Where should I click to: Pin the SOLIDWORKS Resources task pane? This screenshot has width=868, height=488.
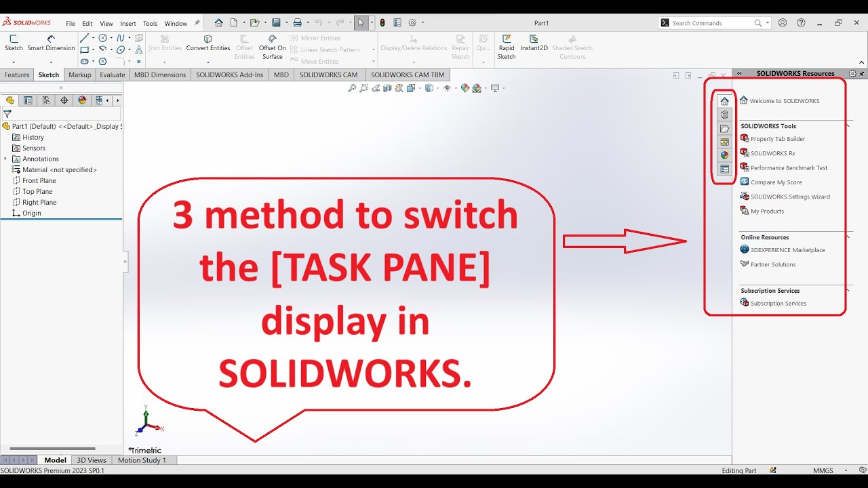click(x=862, y=73)
